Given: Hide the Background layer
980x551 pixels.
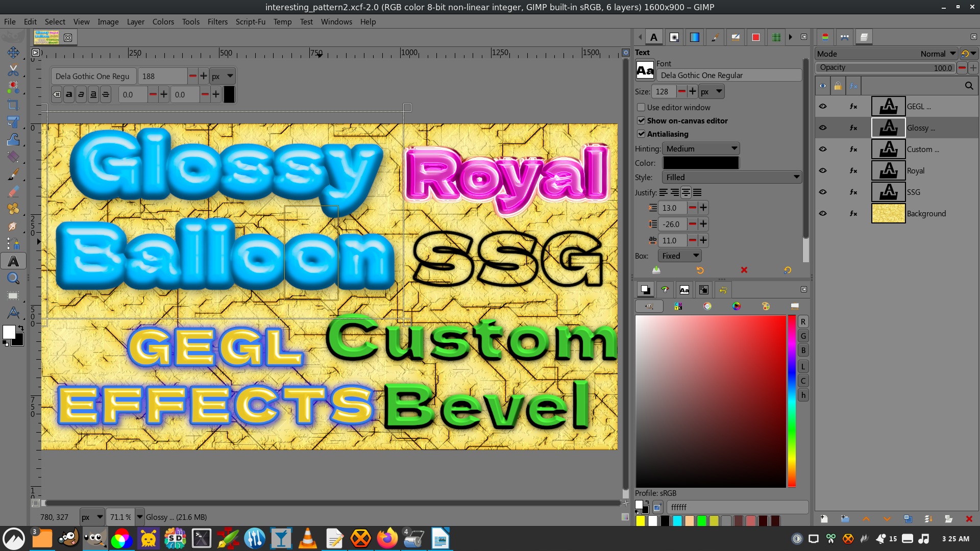Looking at the screenshot, I should pyautogui.click(x=823, y=213).
